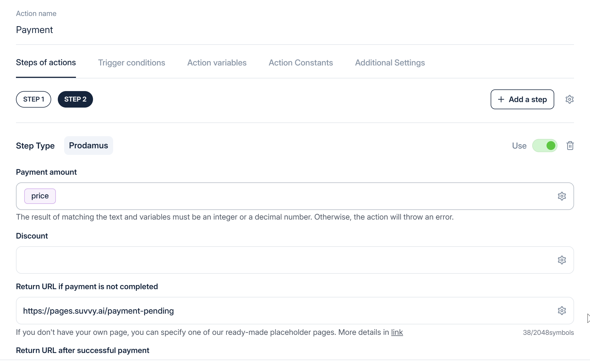This screenshot has width=590, height=364.
Task: Click the price variable chip
Action: pos(40,196)
